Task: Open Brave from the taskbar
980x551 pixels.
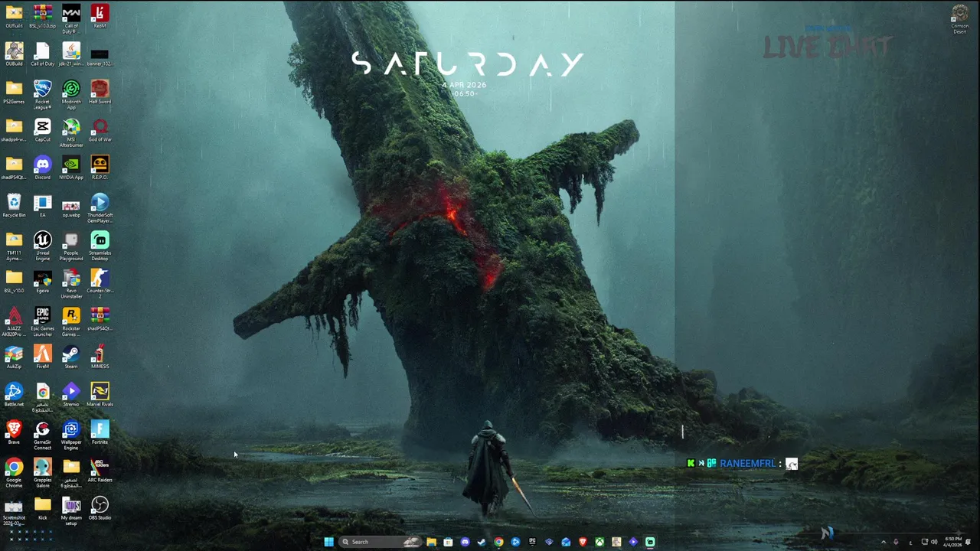Action: [583, 542]
